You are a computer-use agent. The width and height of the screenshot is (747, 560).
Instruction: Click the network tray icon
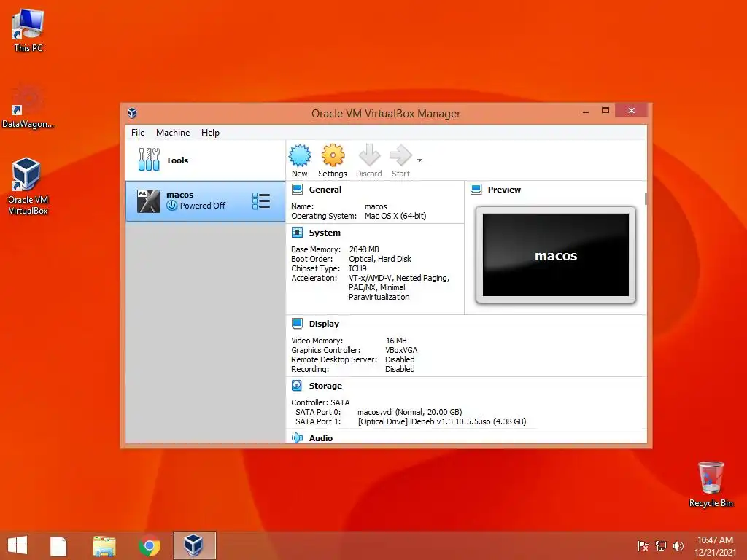point(661,546)
